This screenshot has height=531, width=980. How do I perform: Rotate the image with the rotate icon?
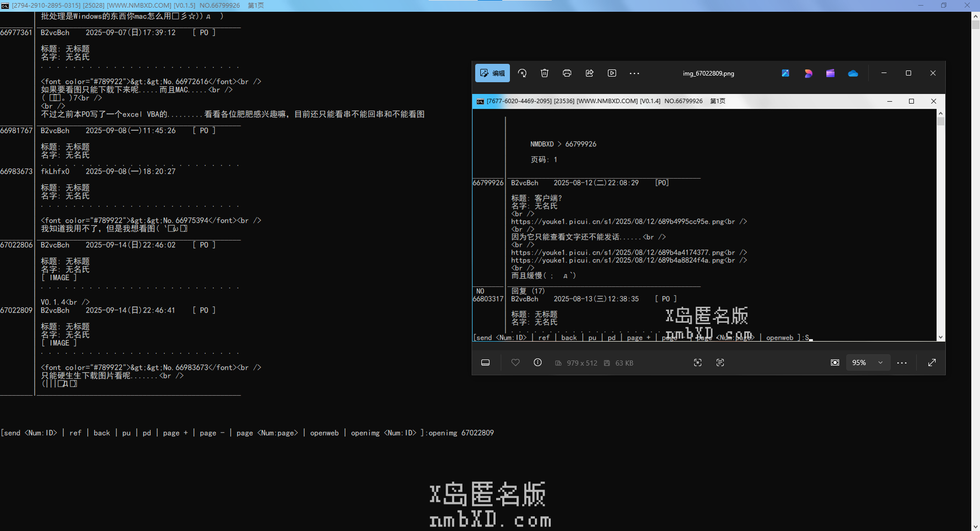pyautogui.click(x=522, y=73)
